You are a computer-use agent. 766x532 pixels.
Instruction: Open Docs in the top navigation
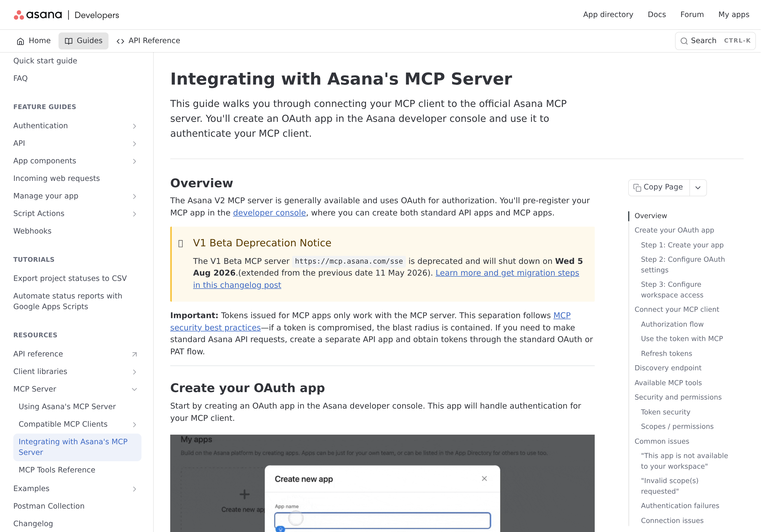[x=657, y=15]
